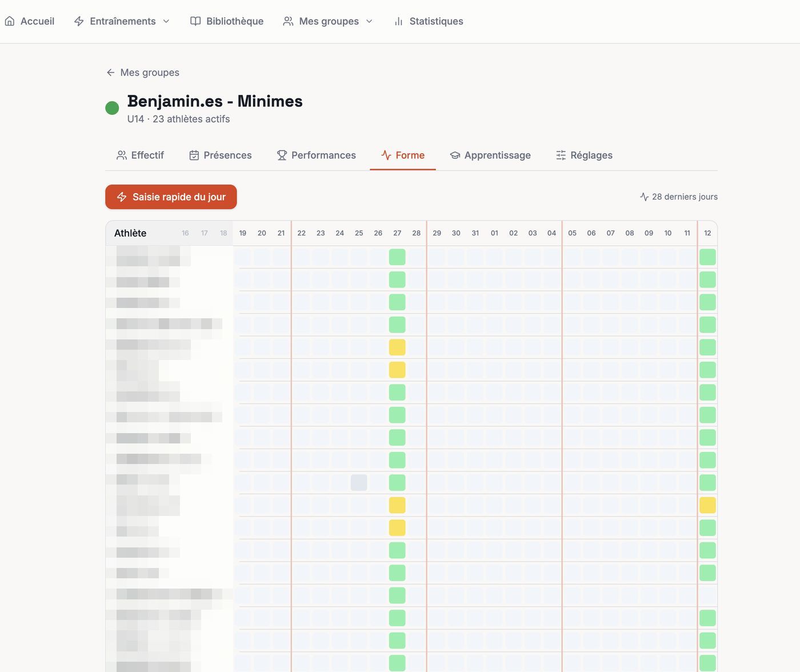
Task: Click the sliders icon on the Réglages tab
Action: tap(561, 155)
